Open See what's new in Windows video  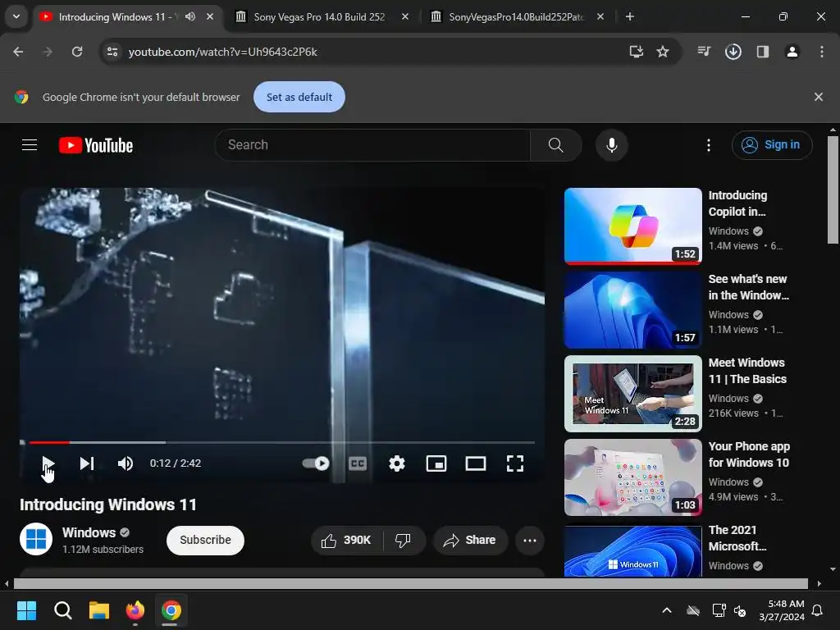[x=632, y=309]
